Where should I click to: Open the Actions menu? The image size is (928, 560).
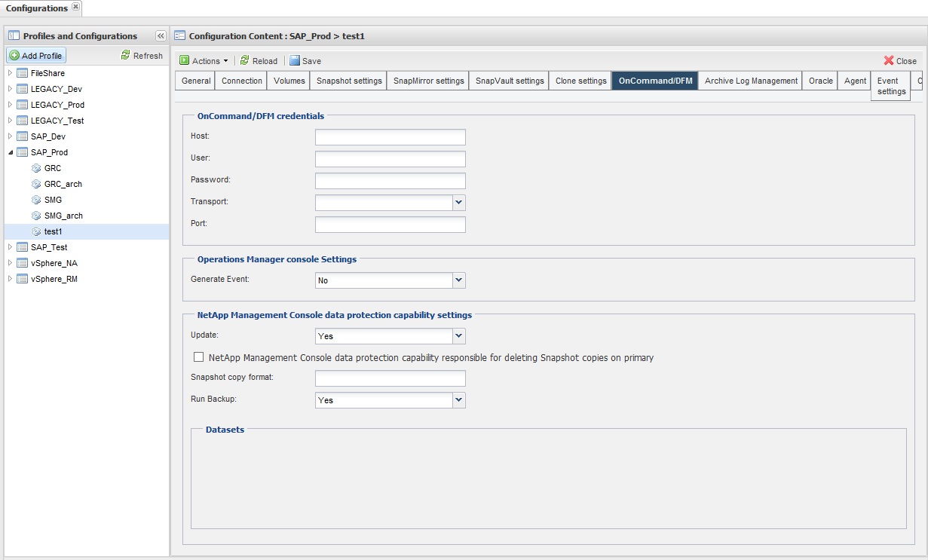click(204, 61)
